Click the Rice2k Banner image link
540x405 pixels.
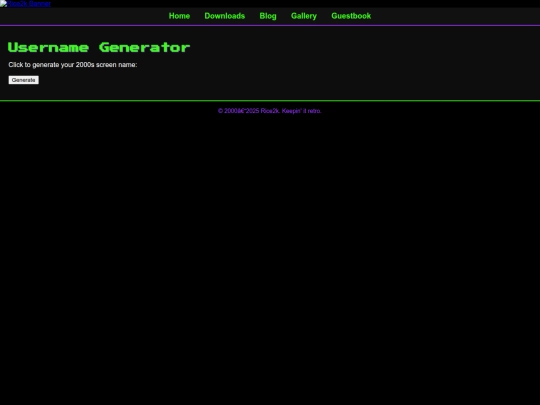point(25,3)
